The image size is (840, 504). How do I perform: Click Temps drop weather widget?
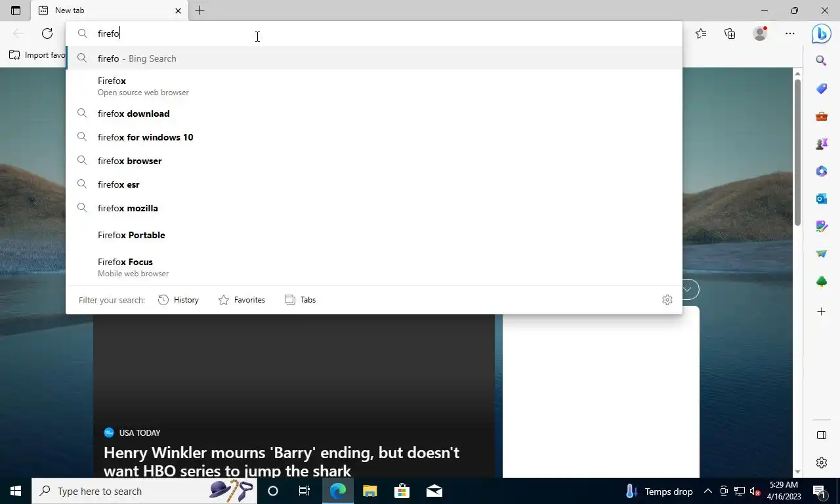[660, 491]
